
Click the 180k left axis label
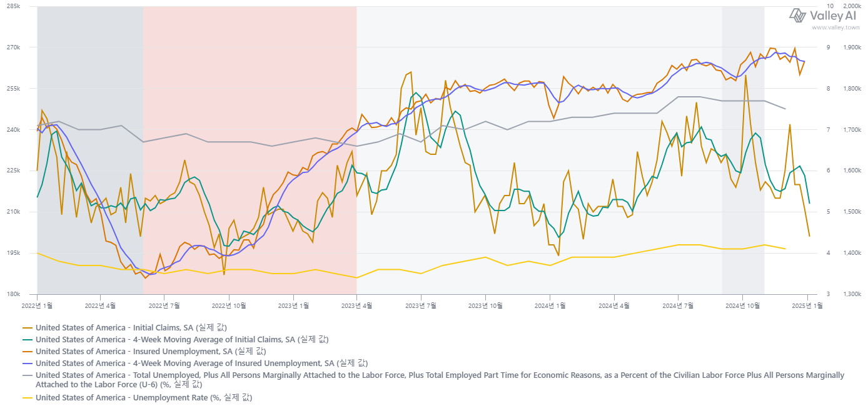[x=13, y=294]
